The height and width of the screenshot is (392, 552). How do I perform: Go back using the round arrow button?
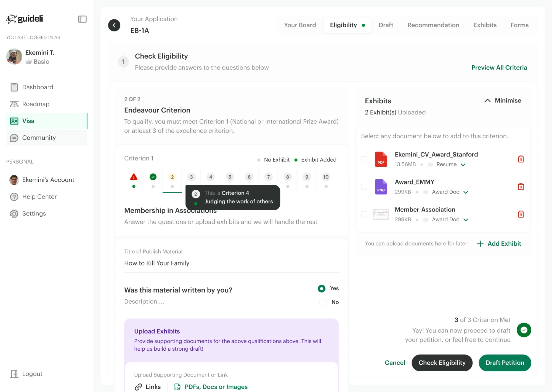(114, 25)
